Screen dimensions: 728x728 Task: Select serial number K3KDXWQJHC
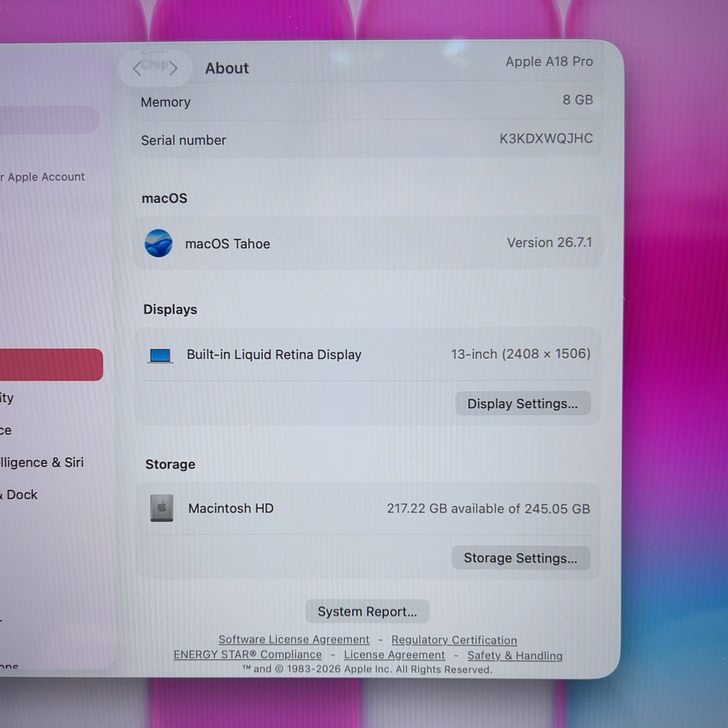[x=546, y=139]
